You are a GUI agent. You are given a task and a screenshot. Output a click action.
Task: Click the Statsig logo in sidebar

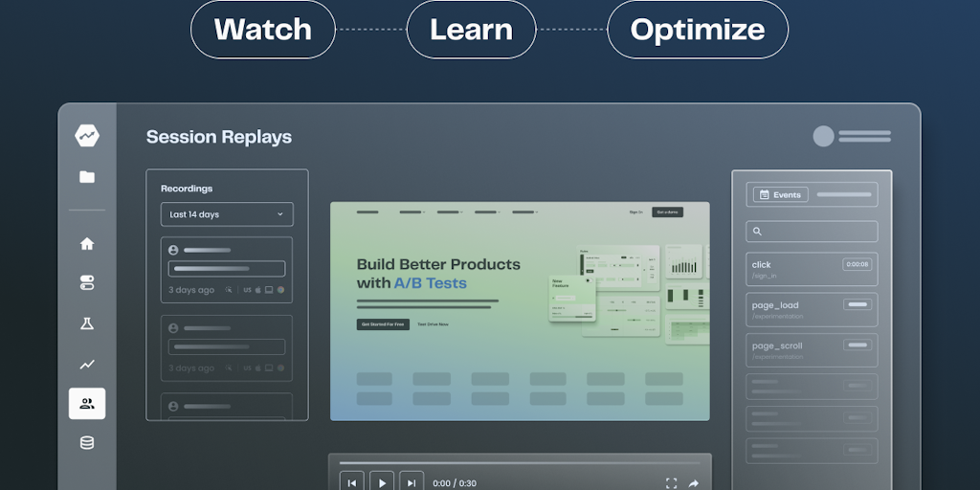click(87, 136)
